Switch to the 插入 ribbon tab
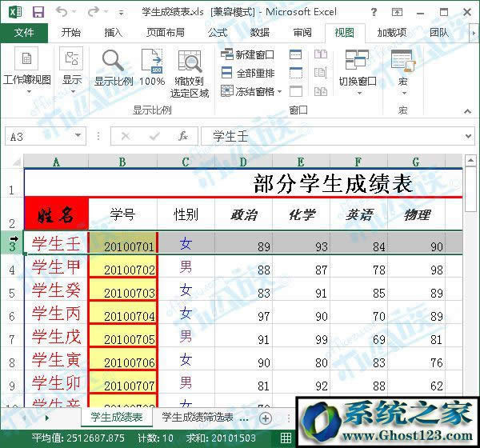Screen dimensions: 480x448 (114, 33)
